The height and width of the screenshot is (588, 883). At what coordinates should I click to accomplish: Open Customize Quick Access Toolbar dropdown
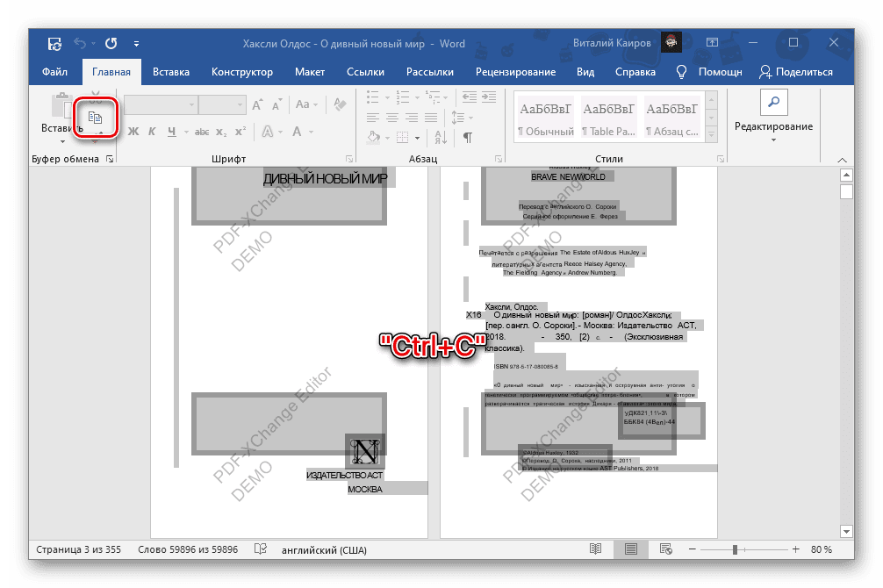pos(136,43)
